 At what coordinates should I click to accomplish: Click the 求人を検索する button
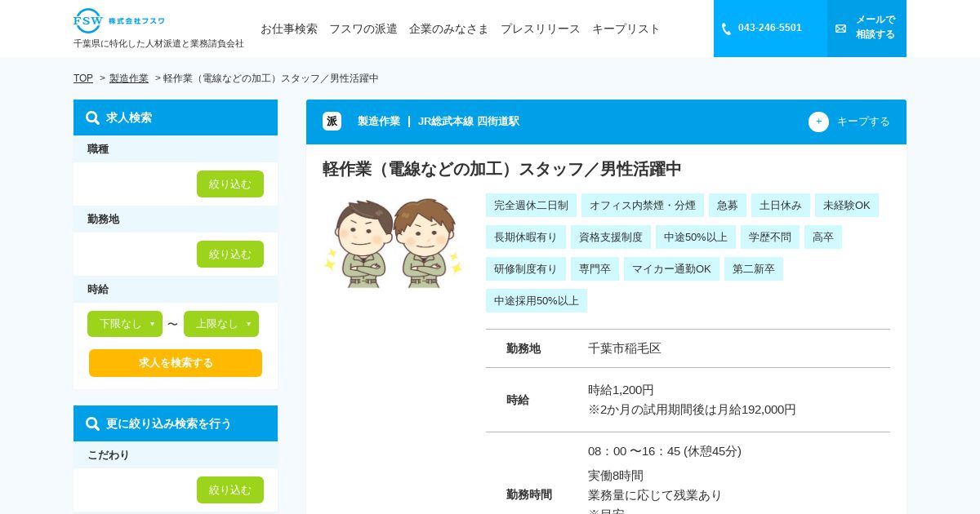pyautogui.click(x=176, y=363)
